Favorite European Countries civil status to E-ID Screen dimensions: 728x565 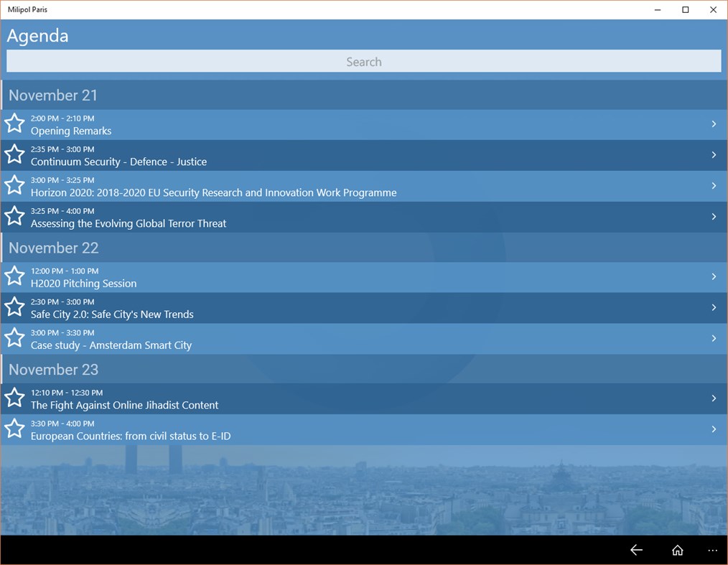pyautogui.click(x=14, y=429)
